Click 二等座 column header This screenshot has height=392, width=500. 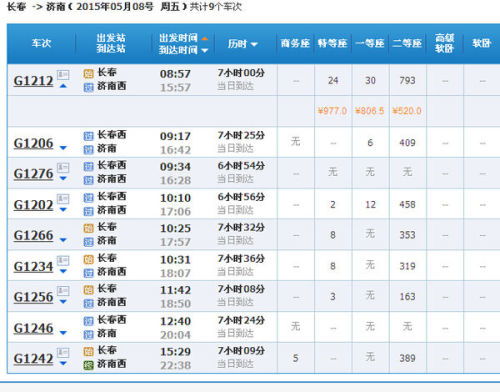coord(407,43)
